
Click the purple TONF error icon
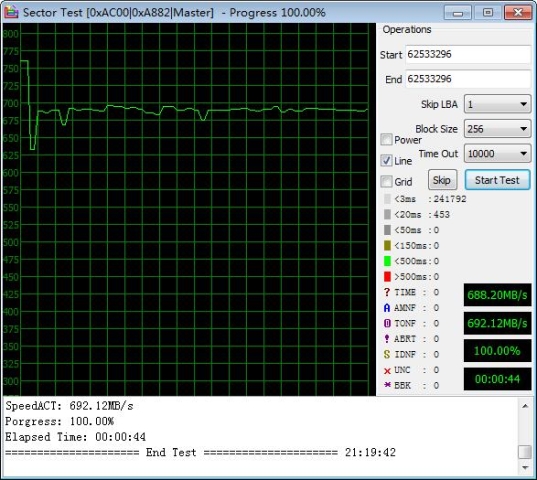pos(387,323)
